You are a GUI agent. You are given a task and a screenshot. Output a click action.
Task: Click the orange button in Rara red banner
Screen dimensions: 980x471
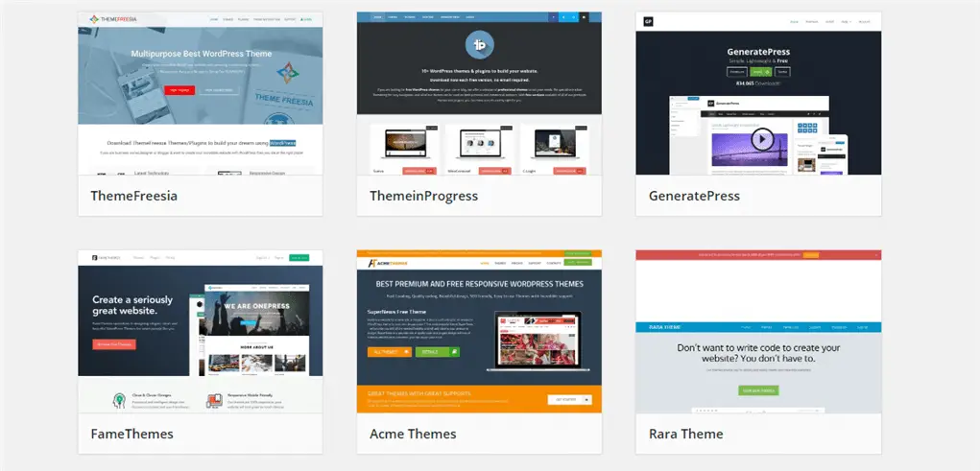tap(811, 255)
